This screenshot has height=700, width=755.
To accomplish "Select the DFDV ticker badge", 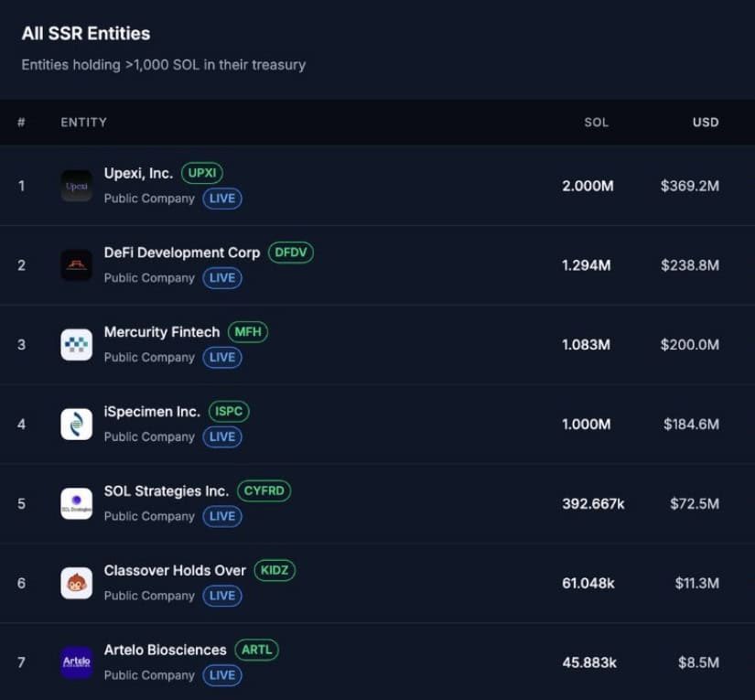I will coord(291,253).
